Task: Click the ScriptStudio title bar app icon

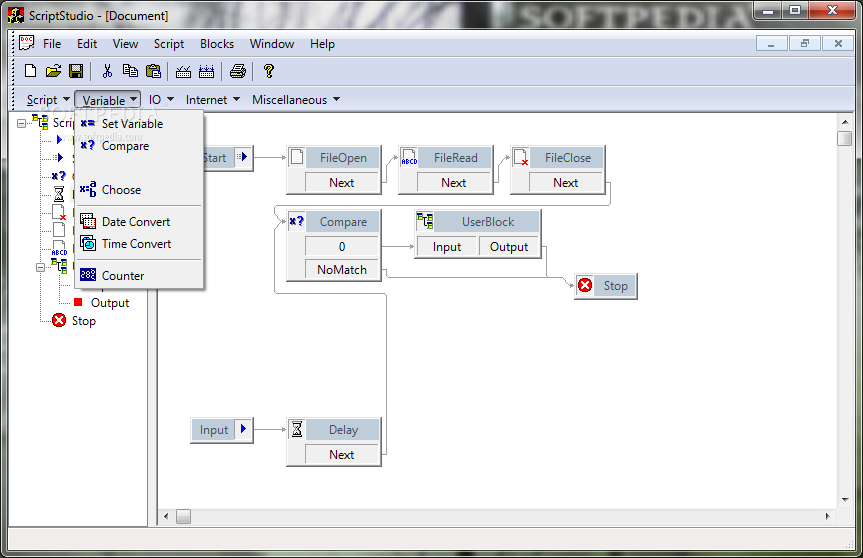Action: coord(16,15)
